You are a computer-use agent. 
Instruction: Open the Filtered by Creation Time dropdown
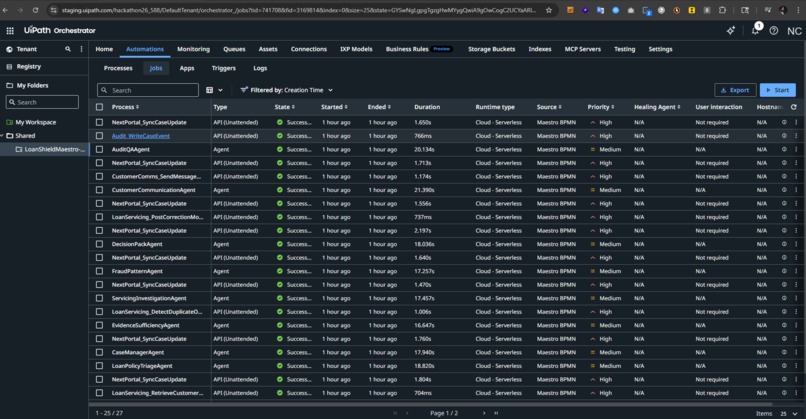click(x=287, y=90)
